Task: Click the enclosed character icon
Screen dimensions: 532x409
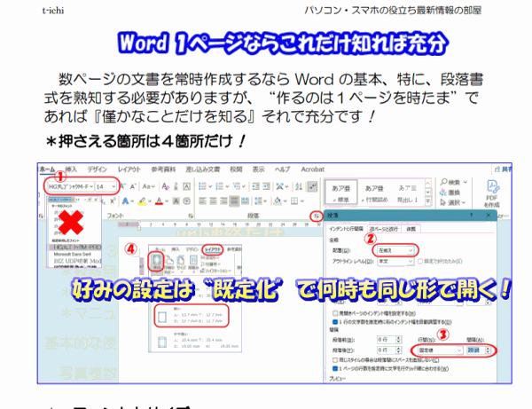Action: (186, 201)
